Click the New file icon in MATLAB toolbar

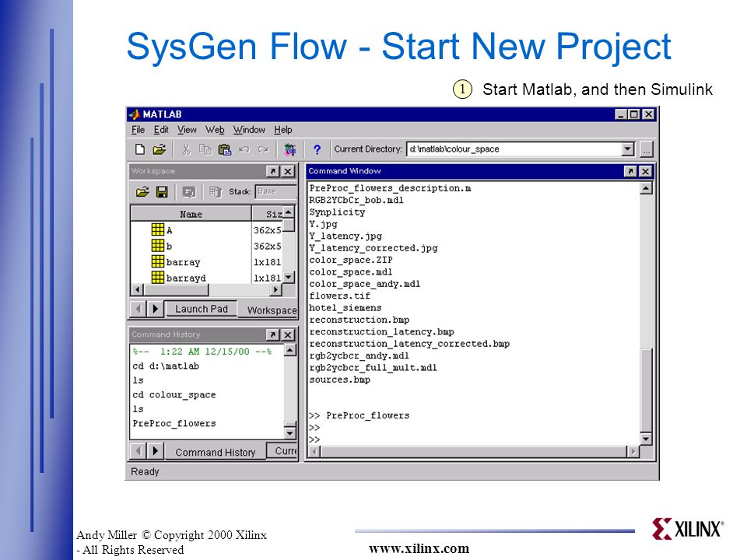pyautogui.click(x=139, y=149)
